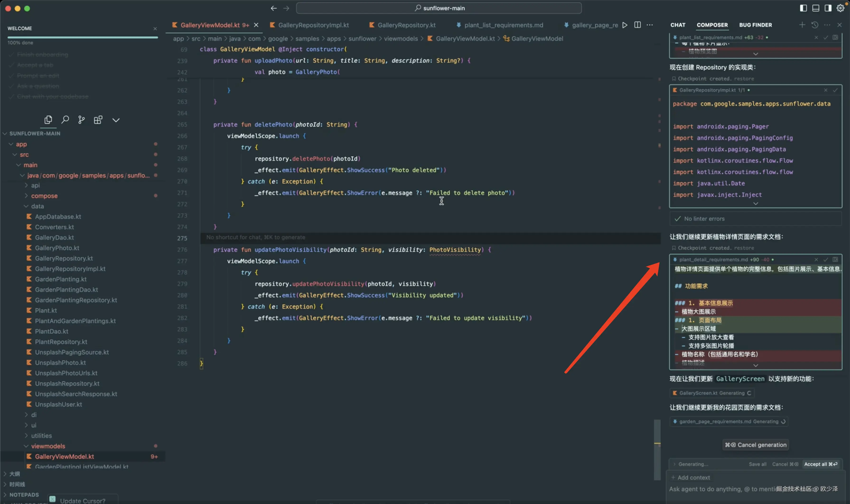Viewport: 850px width, 504px height.
Task: Go forward with the right arrow
Action: (x=286, y=8)
